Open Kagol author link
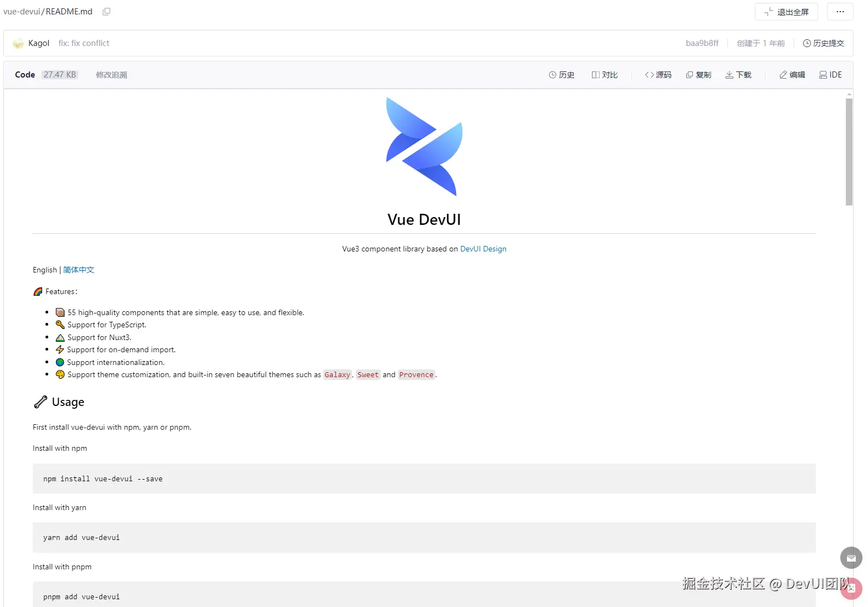 click(39, 43)
